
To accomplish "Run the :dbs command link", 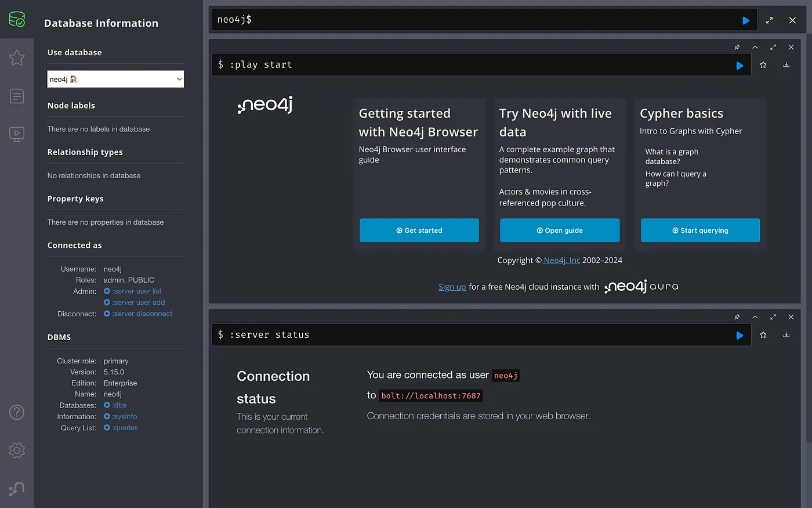I will coord(115,405).
